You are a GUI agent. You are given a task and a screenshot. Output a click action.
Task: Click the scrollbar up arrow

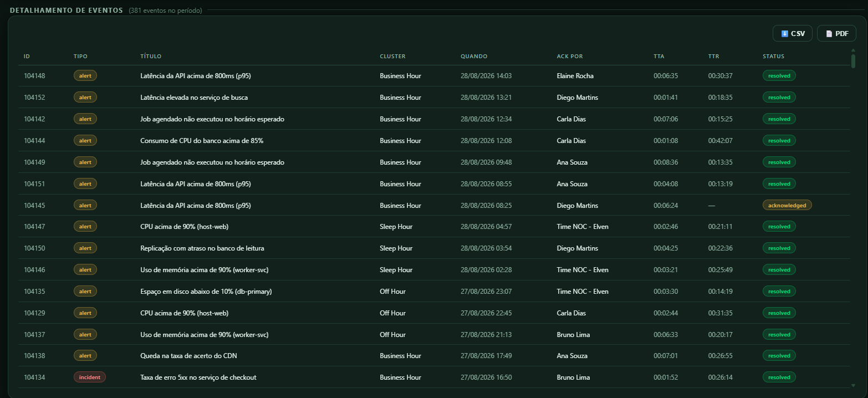point(853,50)
